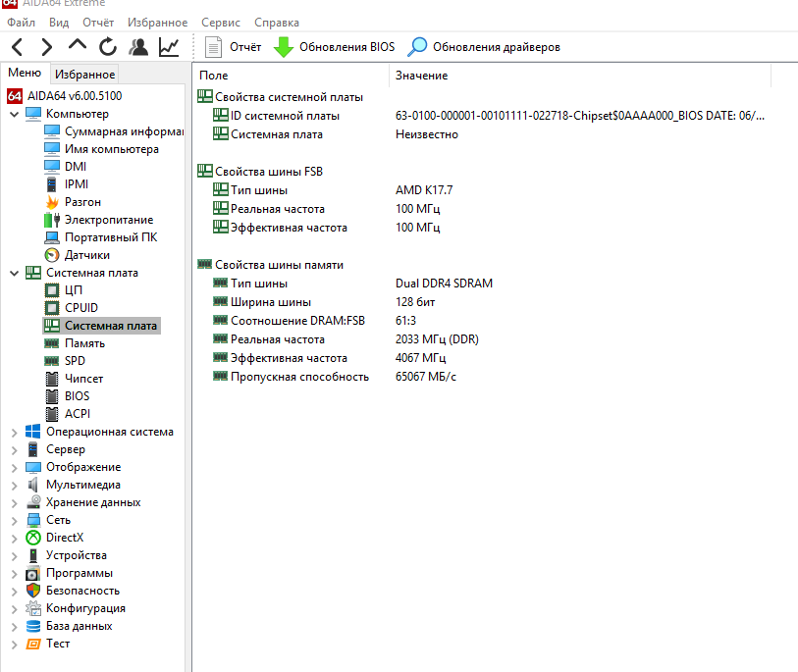
Task: Click the Разгон flame icon
Action: [52, 202]
